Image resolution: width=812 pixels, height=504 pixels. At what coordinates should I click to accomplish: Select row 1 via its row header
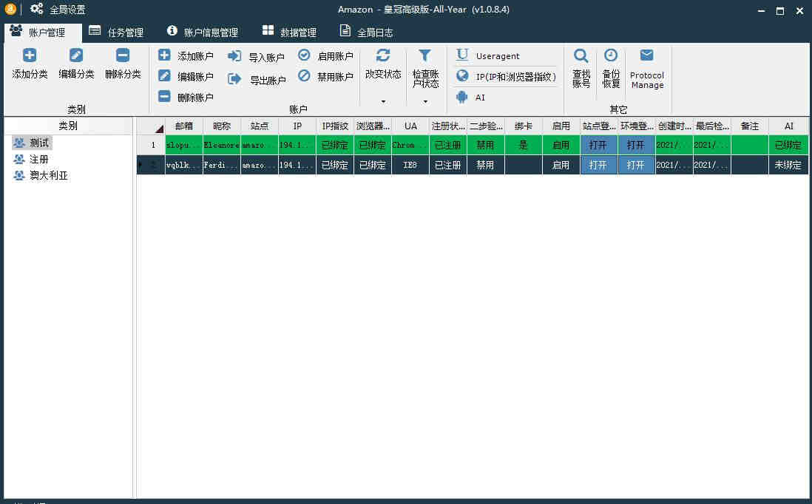tap(151, 145)
